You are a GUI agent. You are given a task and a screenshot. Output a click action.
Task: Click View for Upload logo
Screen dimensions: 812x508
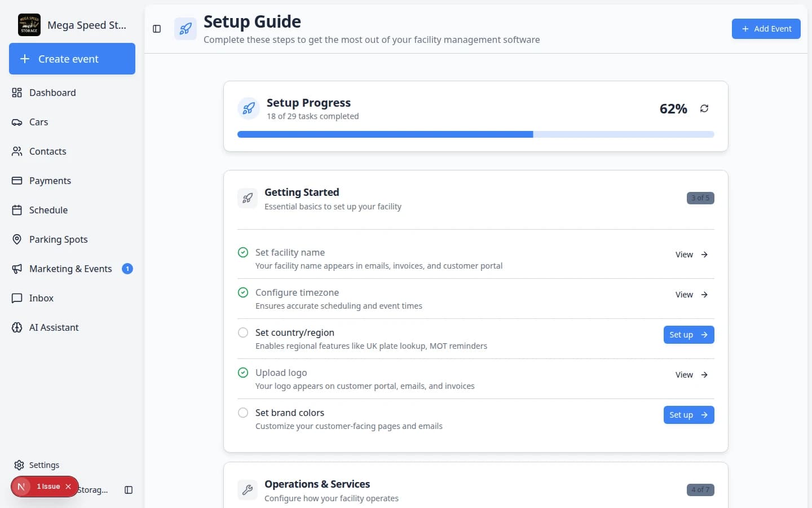tap(691, 375)
